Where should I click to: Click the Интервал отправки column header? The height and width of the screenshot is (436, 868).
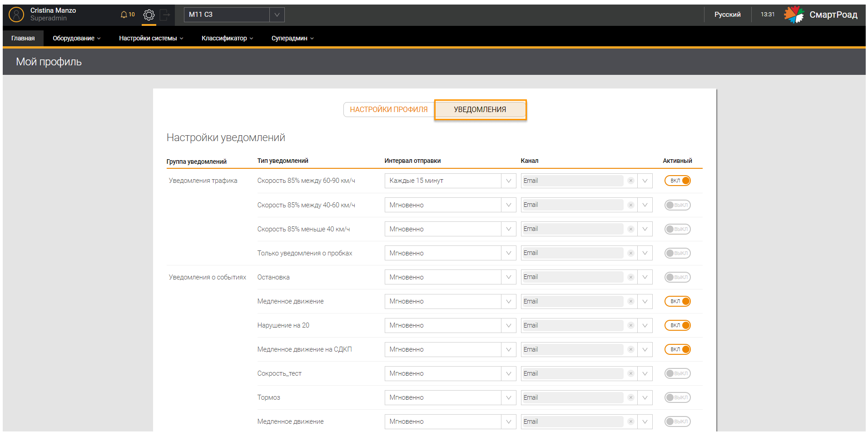[412, 161]
